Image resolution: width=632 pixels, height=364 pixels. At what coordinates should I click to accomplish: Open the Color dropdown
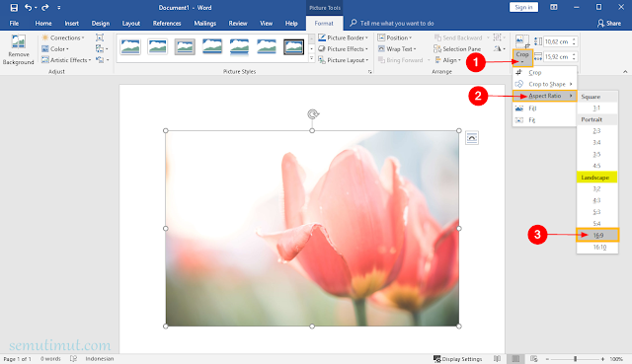pyautogui.click(x=55, y=48)
